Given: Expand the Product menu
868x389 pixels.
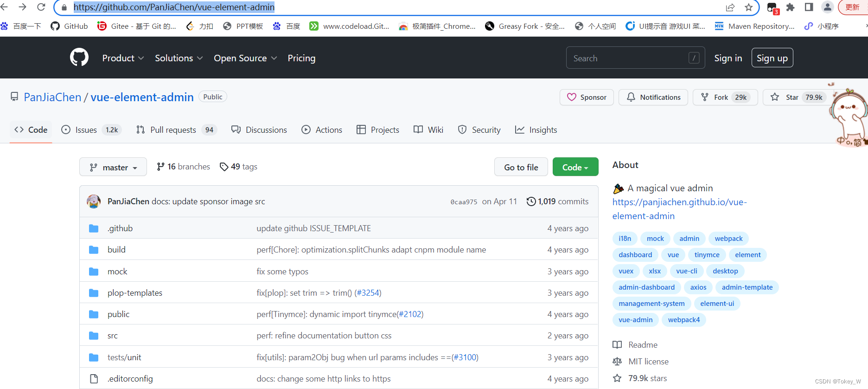Looking at the screenshot, I should pos(123,58).
